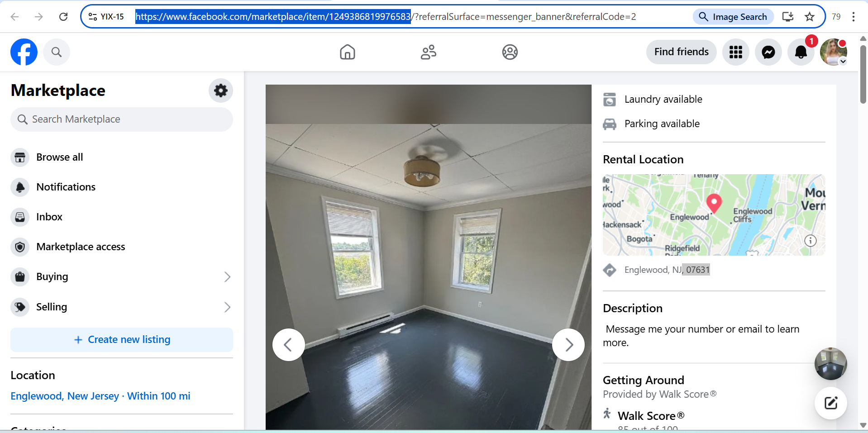Open the floating chat head thumbnail
Screen dimensions: 868x433
click(x=831, y=364)
